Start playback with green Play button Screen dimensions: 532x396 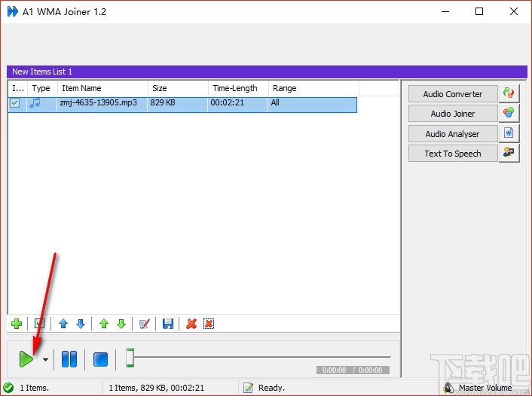26,359
